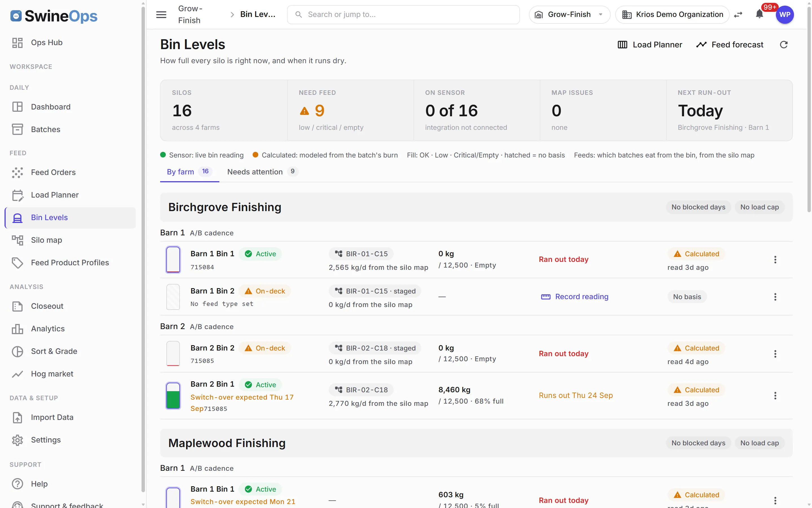Open Sort & Grade page

click(70, 351)
